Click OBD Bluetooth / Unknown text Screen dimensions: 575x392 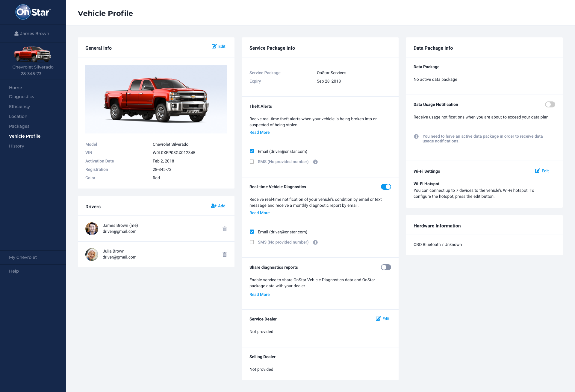point(438,244)
